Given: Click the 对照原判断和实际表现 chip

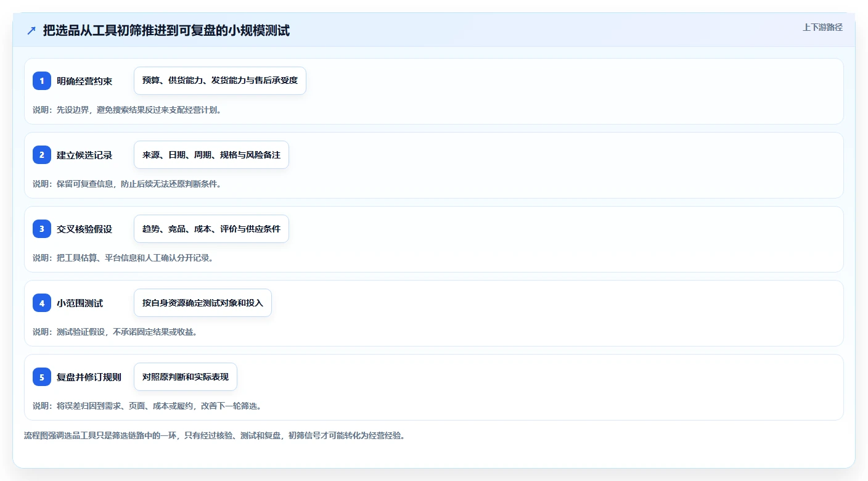Looking at the screenshot, I should click(186, 377).
